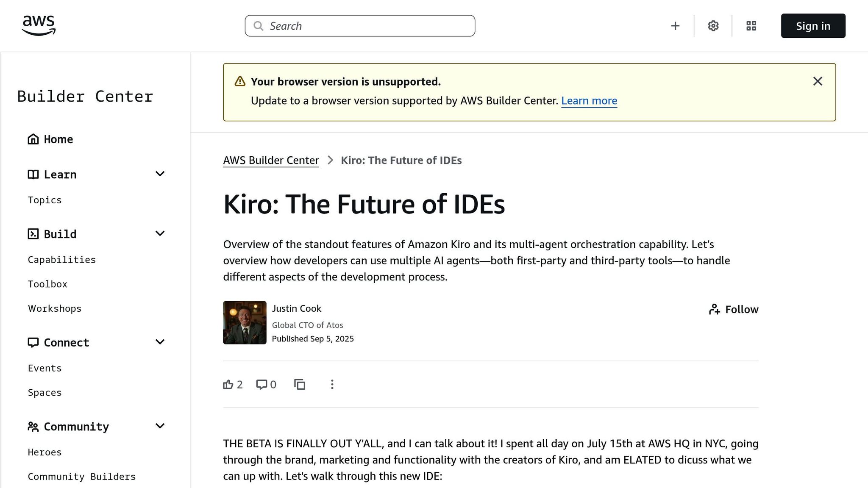Follow author Justin Cook
868x488 pixels.
[734, 309]
